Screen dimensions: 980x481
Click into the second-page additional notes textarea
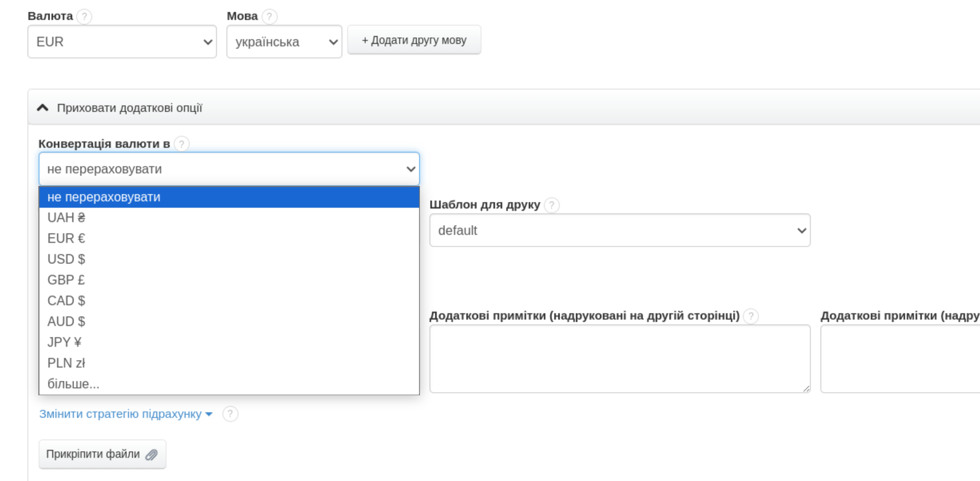pyautogui.click(x=619, y=358)
